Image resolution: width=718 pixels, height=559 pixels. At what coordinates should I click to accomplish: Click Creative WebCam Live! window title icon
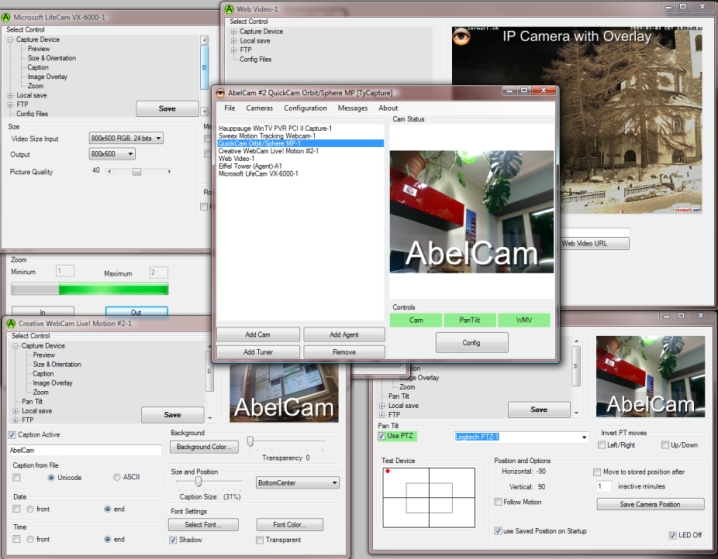coord(11,325)
